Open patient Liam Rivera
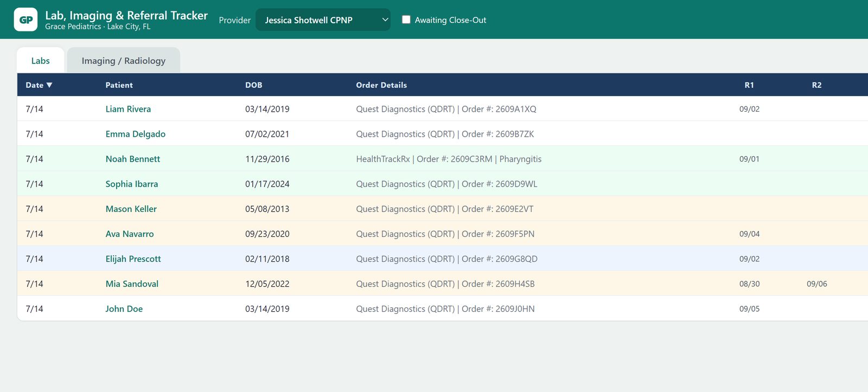The height and width of the screenshot is (392, 868). pyautogui.click(x=128, y=109)
